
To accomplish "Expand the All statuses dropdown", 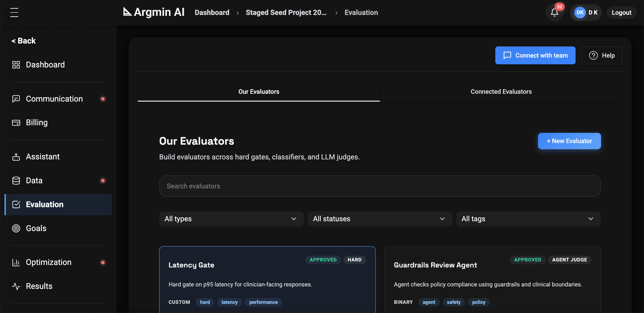I will coord(379,219).
